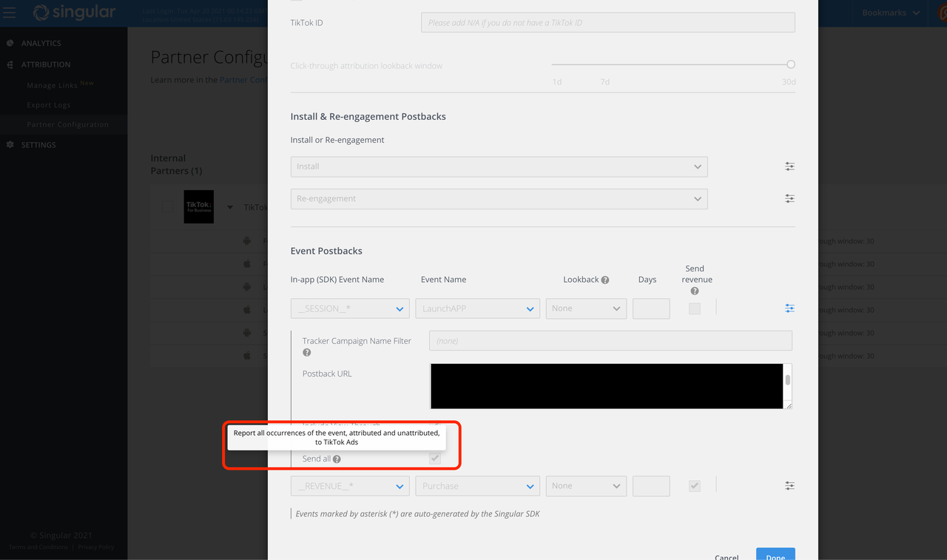The width and height of the screenshot is (947, 560).
Task: Click the Cancel button
Action: coord(727,556)
